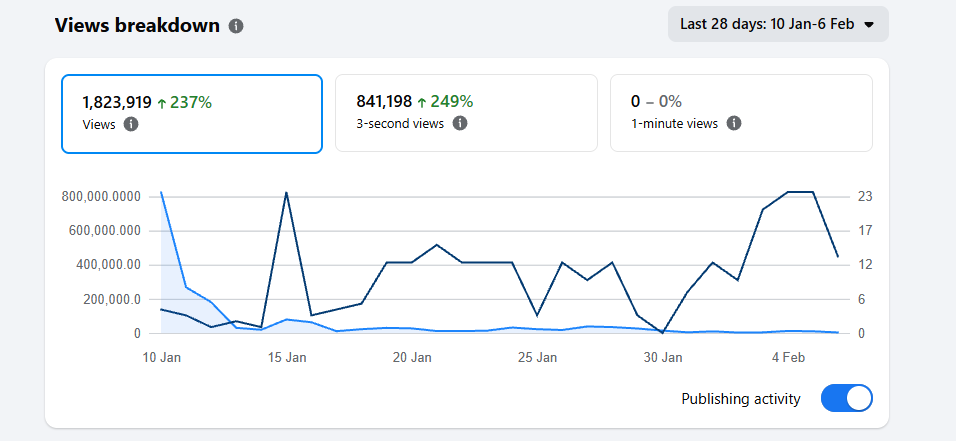Click the green up arrow beside 237%

click(161, 101)
